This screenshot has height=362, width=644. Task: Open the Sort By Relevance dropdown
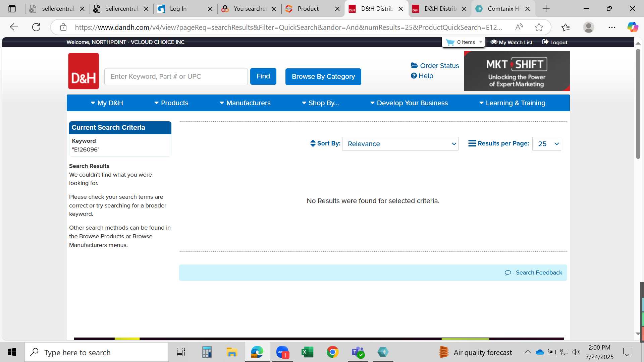[x=400, y=144]
